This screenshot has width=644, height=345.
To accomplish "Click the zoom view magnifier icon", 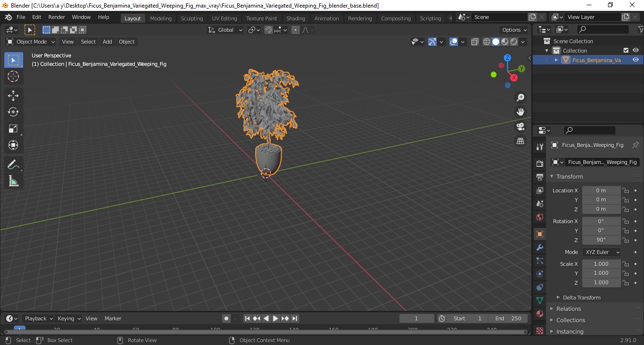I will coord(520,97).
